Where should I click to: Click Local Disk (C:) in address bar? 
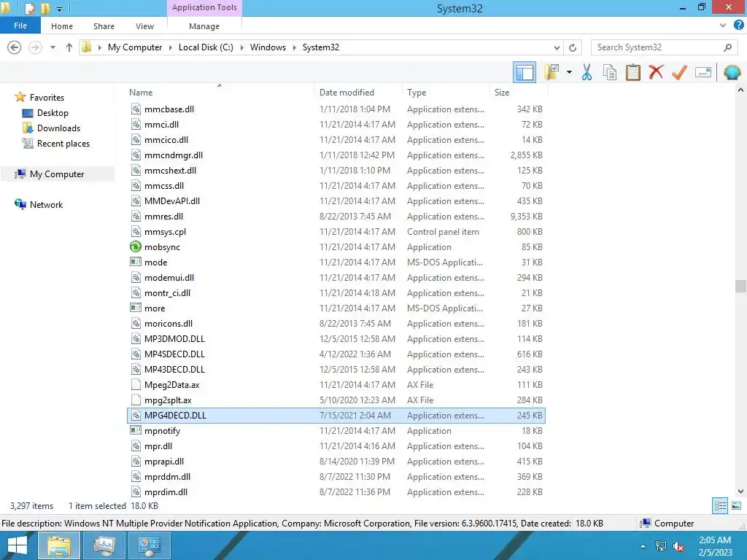coord(206,47)
